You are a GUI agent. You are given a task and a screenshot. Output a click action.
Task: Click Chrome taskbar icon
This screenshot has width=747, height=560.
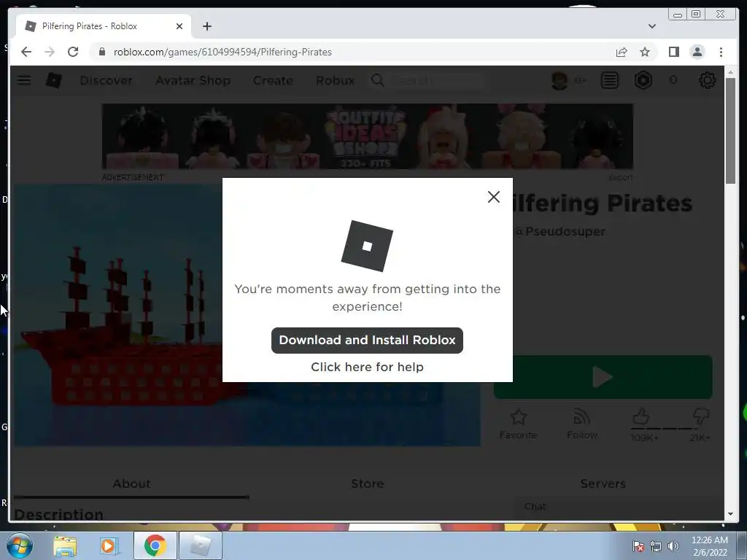pyautogui.click(x=155, y=545)
